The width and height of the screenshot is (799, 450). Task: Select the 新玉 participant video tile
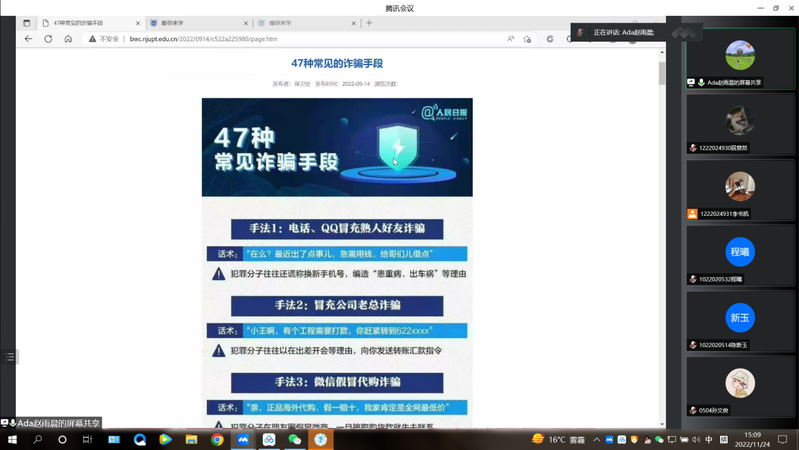[740, 318]
